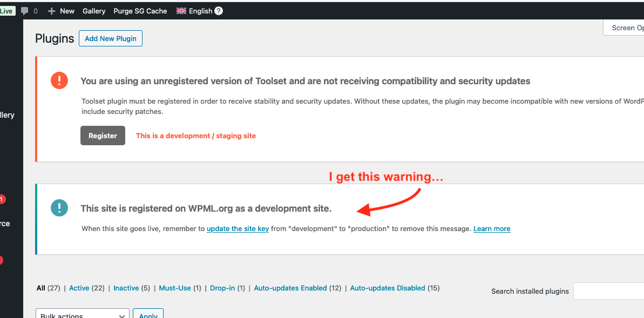Filter plugins by Auto-updates Enabled
Viewport: 644px width, 318px height.
[x=290, y=288]
